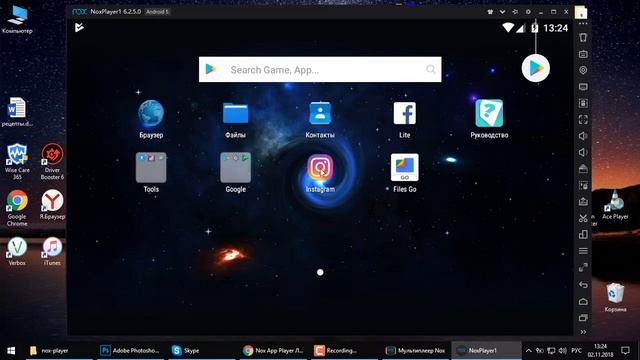Click the Android battery status icon
The image size is (640, 360).
[x=534, y=28]
